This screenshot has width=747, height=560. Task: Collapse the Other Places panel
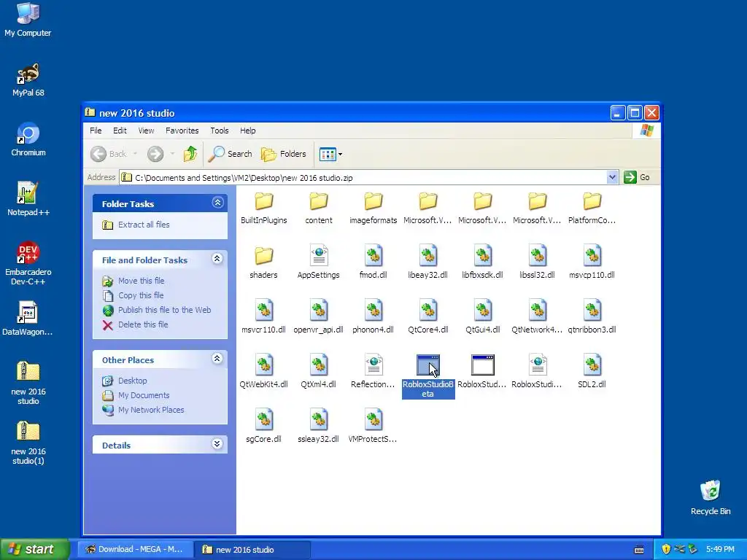tap(217, 359)
